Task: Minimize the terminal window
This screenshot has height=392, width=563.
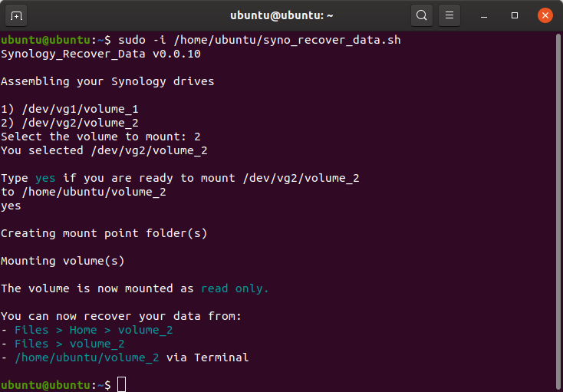Action: (x=484, y=16)
